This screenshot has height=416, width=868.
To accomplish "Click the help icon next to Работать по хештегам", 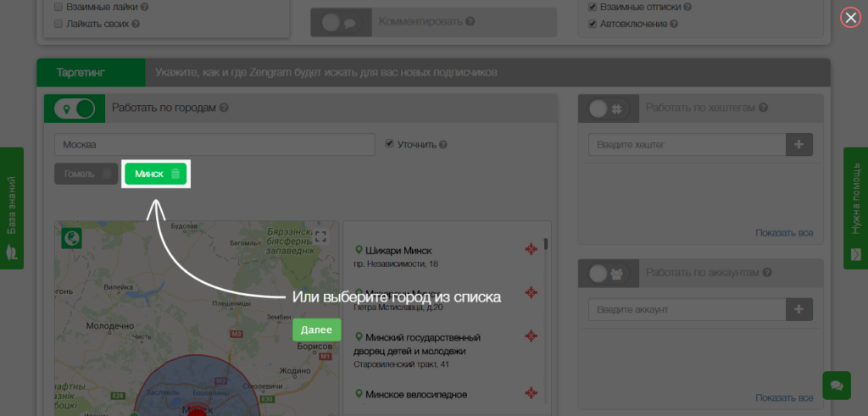I will point(764,108).
